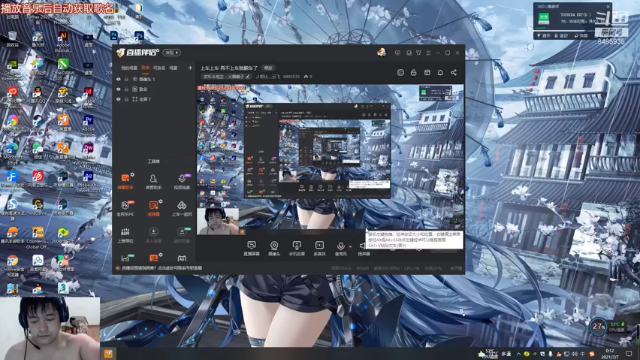Switch to the first scene tab
This screenshot has width=640, height=360.
129,68
